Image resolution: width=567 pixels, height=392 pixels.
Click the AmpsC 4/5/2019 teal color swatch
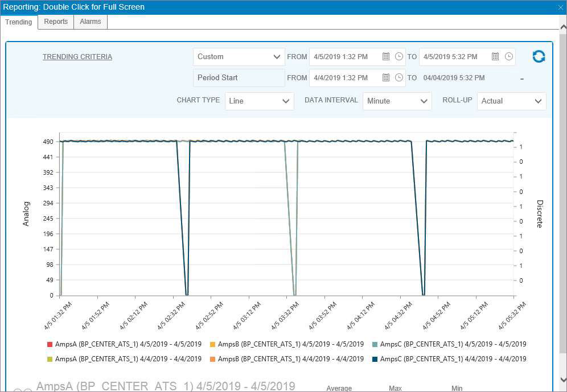(375, 345)
